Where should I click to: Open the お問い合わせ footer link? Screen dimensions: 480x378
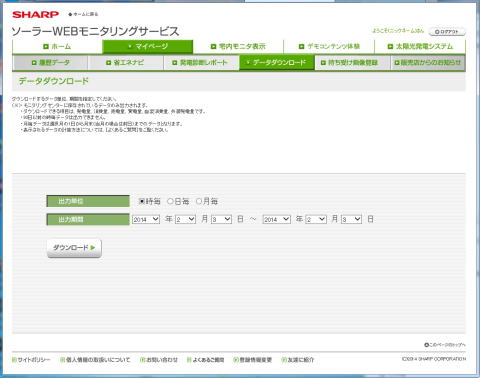coord(159,360)
